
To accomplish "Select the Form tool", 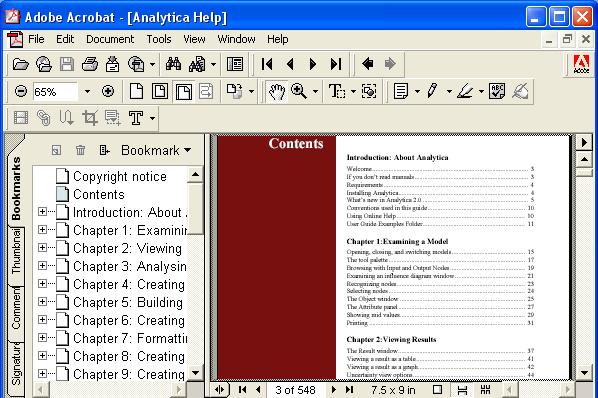I will 113,118.
